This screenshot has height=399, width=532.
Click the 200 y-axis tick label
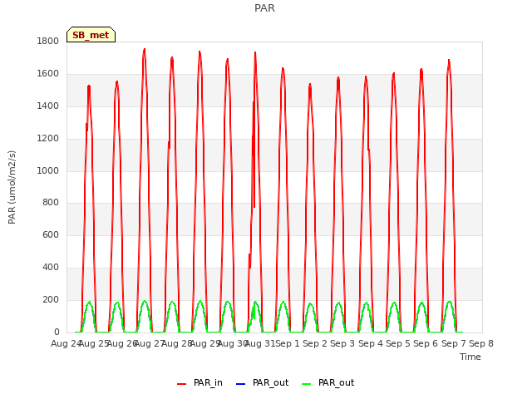51,299
